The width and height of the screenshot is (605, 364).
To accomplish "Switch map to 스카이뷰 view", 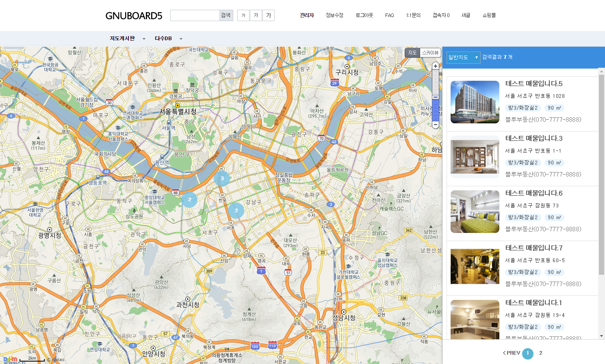I will pos(430,53).
